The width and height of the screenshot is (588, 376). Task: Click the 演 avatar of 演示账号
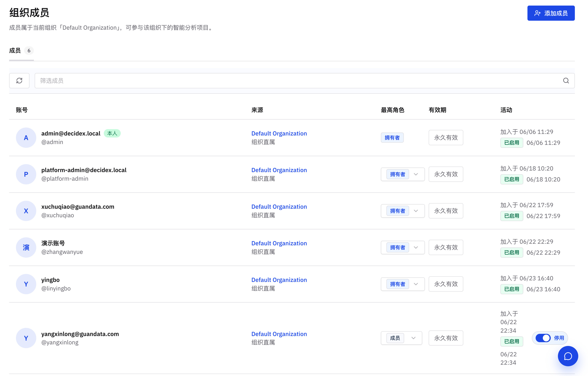pyautogui.click(x=26, y=247)
